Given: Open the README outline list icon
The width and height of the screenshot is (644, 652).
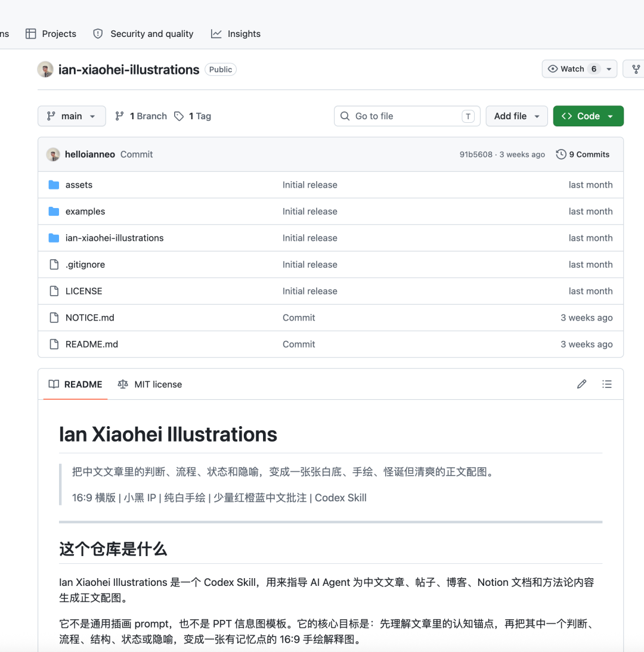Looking at the screenshot, I should (x=607, y=384).
